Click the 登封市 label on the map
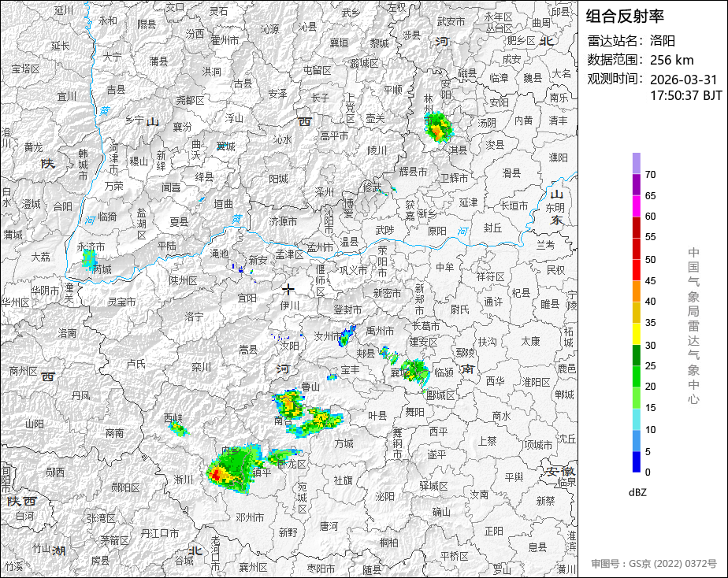 pyautogui.click(x=347, y=309)
